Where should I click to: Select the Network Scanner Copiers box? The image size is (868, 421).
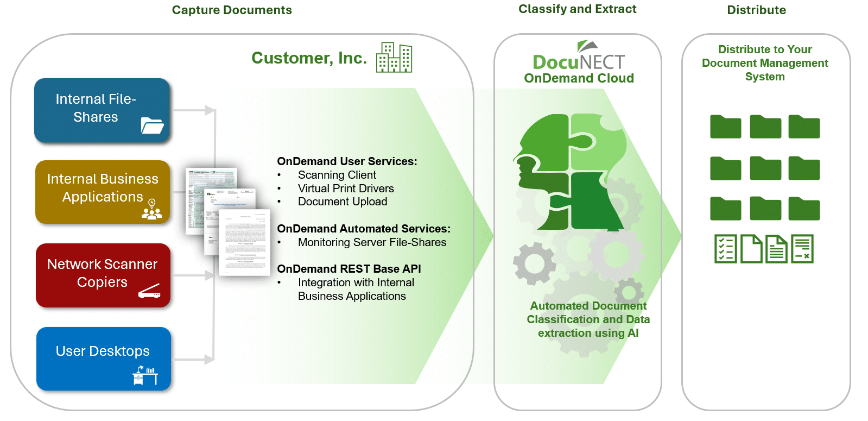[x=103, y=275]
